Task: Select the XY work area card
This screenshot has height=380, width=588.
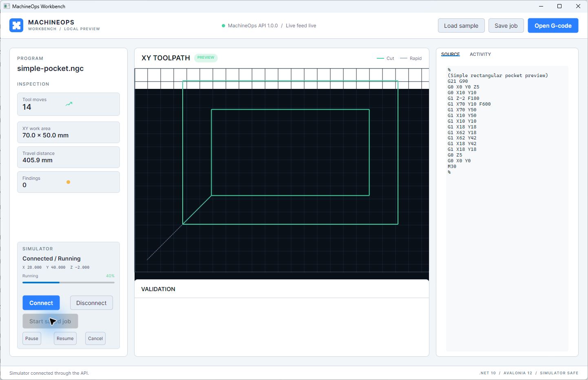Action: 69,132
